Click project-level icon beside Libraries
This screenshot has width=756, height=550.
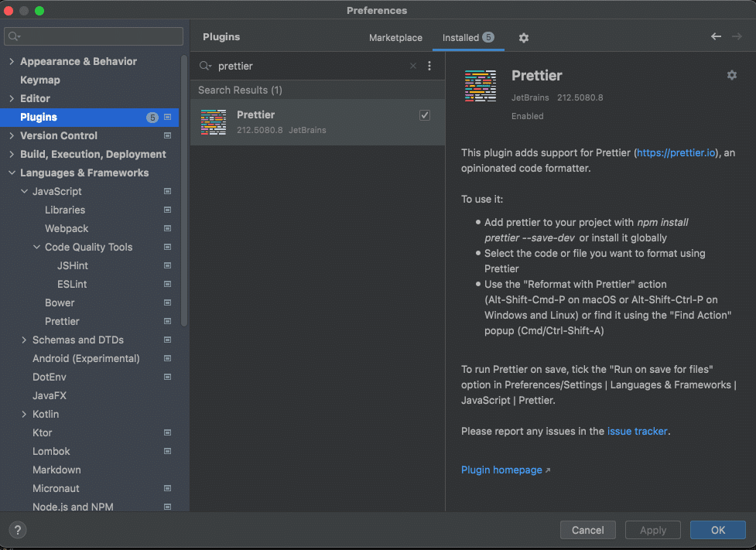168,210
